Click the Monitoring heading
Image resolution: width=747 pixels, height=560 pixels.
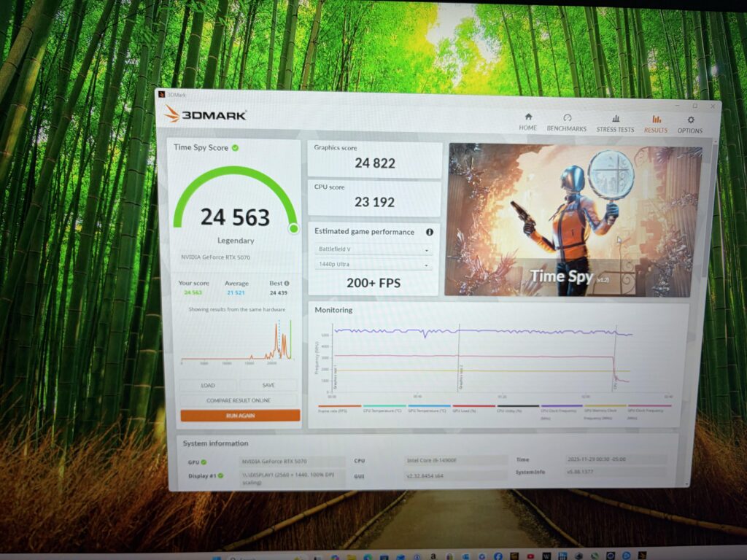[x=333, y=310]
